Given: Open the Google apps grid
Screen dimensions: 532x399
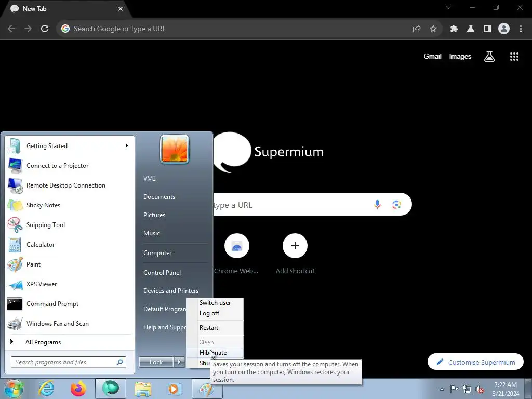Looking at the screenshot, I should point(514,57).
